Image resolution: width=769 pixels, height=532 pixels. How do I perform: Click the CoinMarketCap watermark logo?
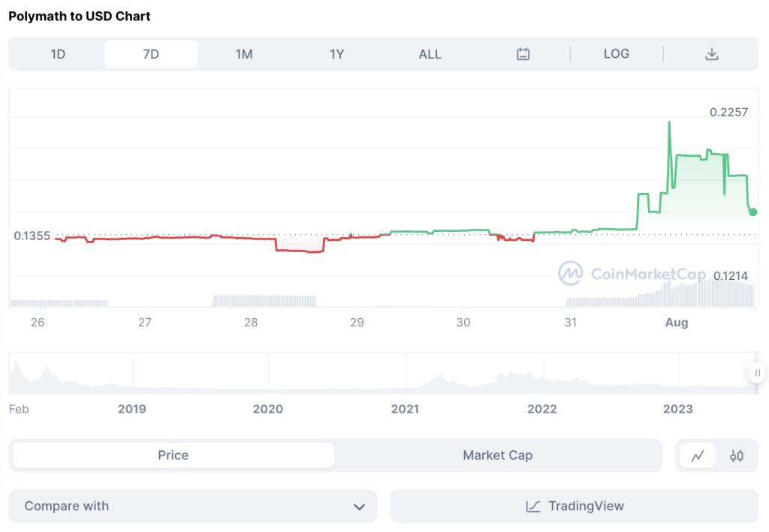[571, 274]
